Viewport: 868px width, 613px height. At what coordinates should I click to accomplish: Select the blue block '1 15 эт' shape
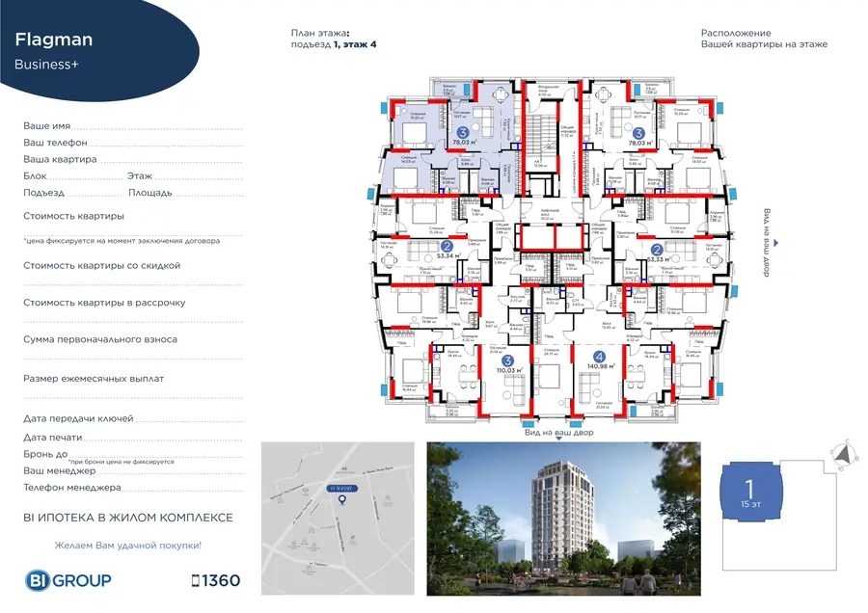point(751,492)
